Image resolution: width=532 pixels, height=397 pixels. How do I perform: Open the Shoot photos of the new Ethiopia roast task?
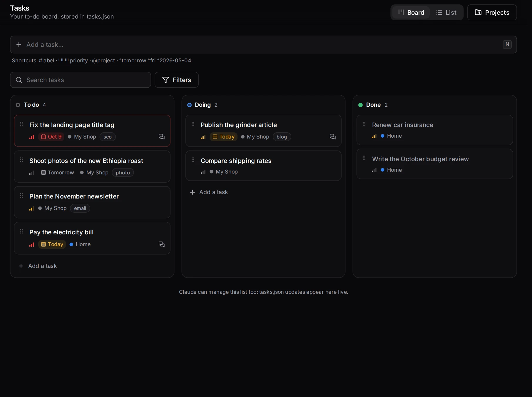click(86, 161)
